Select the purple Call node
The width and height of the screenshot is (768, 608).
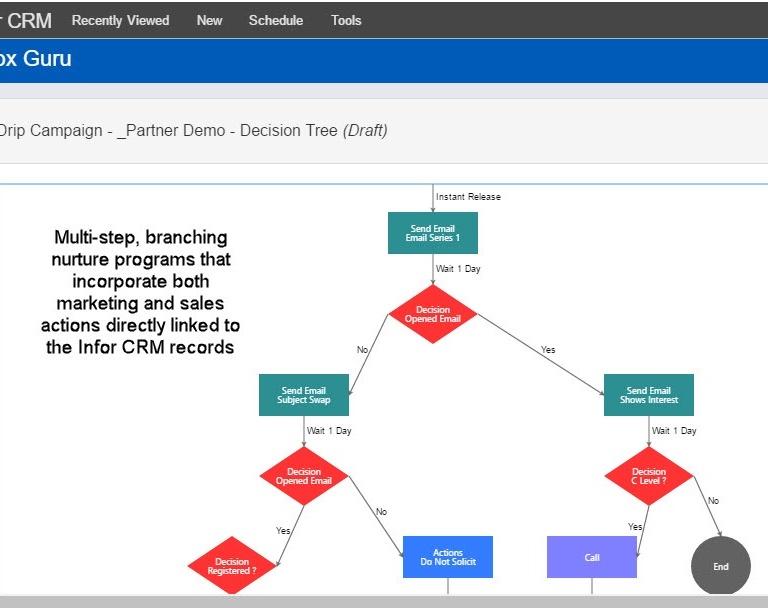[592, 557]
